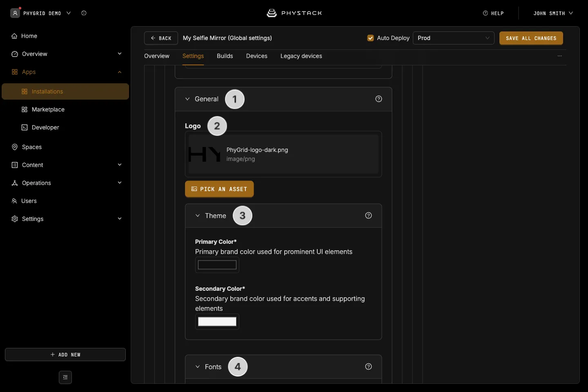Select the PhyGrid-logo-dark.png asset thumbnail
The width and height of the screenshot is (588, 392).
[x=205, y=154]
